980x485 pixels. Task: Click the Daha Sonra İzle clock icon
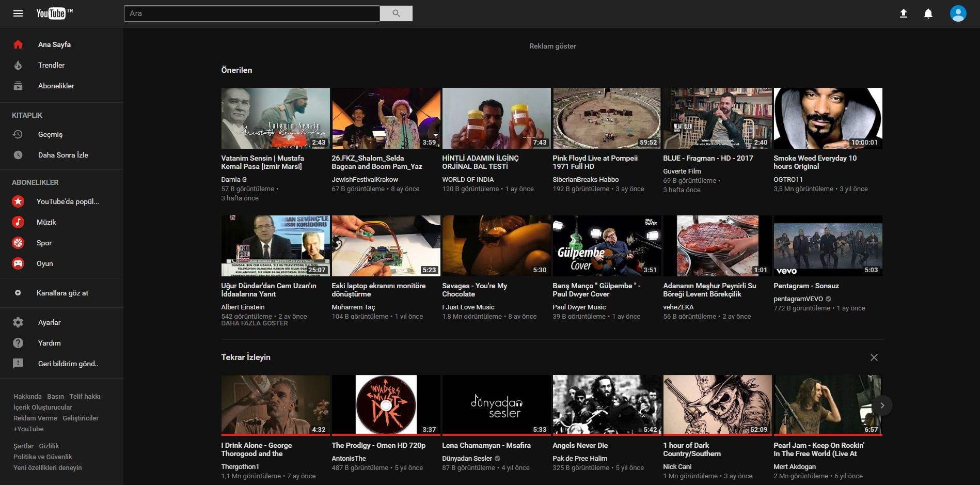(x=18, y=155)
